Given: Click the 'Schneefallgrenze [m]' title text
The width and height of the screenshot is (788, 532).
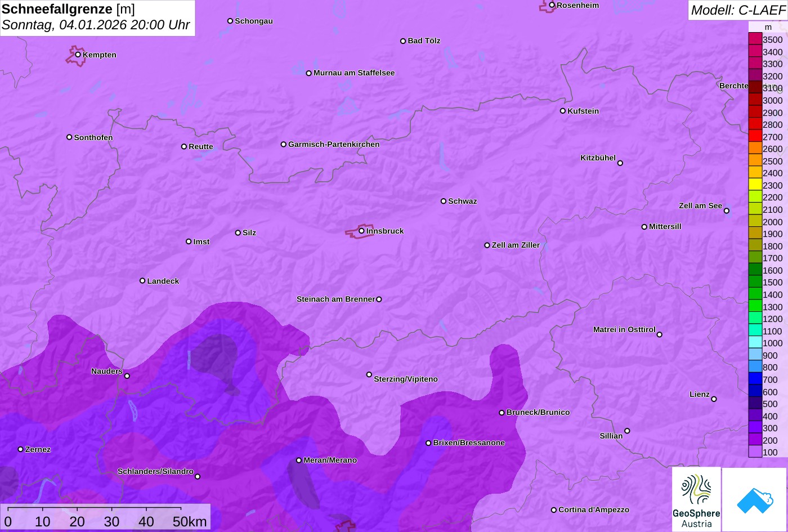Looking at the screenshot, I should click(x=68, y=9).
